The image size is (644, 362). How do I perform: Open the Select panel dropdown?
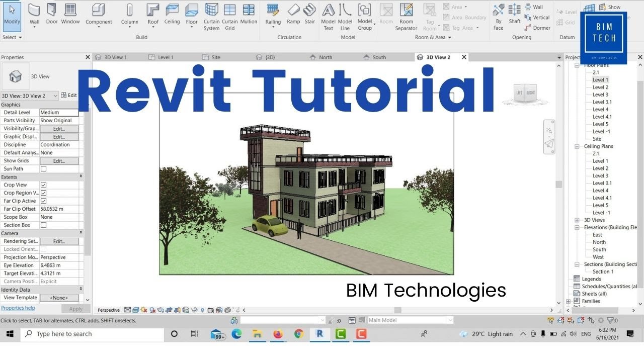(x=12, y=37)
